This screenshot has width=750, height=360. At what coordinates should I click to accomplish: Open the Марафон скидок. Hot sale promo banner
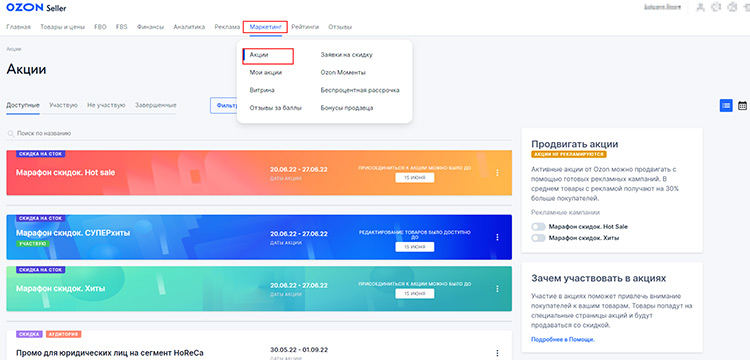(x=259, y=173)
